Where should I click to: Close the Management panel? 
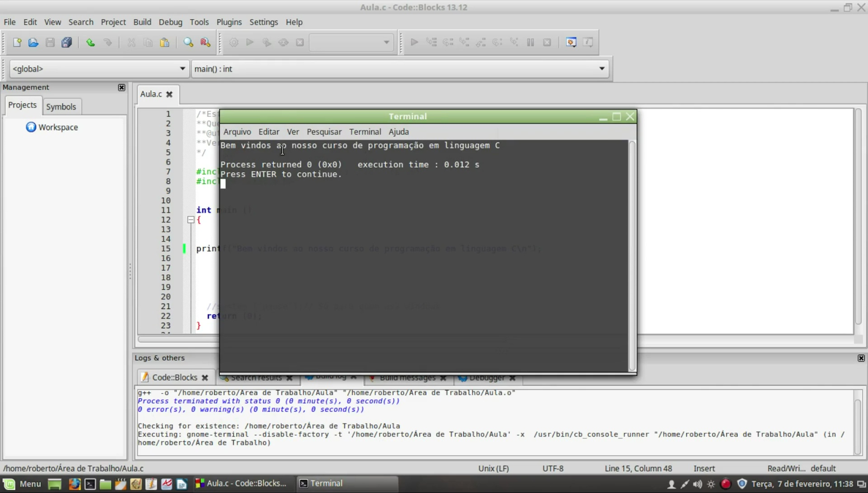click(122, 87)
